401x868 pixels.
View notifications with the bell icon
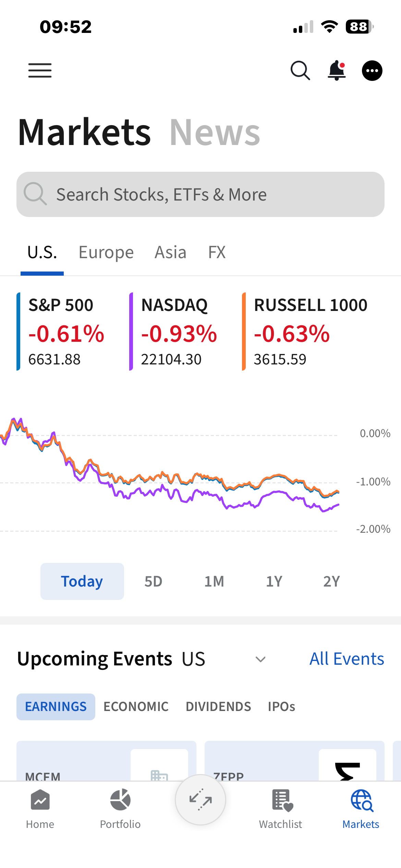coord(336,70)
